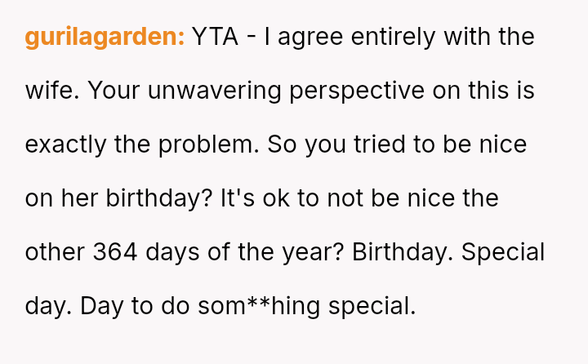
Task: Click the number "364" in the comment
Action: (x=116, y=252)
